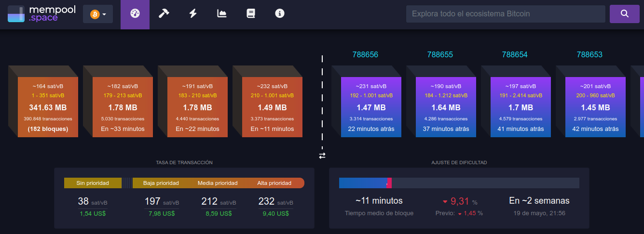Click the '8,59 US$' fee cost
This screenshot has width=644, height=234.
click(x=219, y=213)
